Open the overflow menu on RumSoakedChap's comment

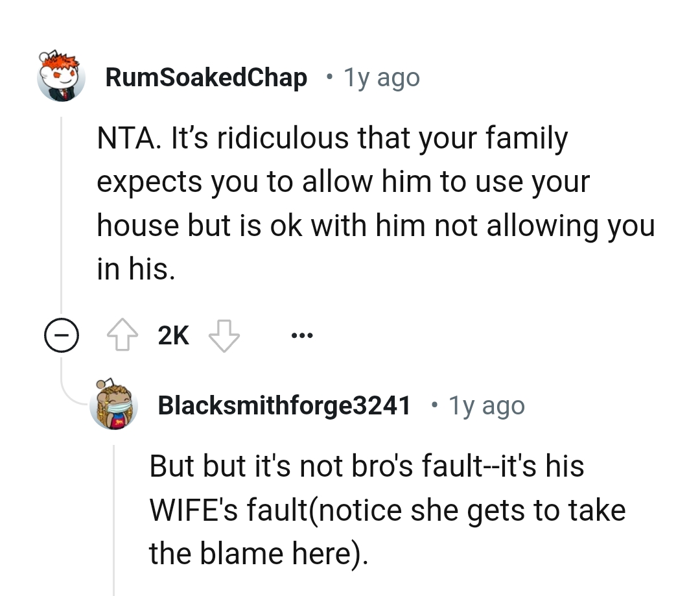click(x=301, y=335)
